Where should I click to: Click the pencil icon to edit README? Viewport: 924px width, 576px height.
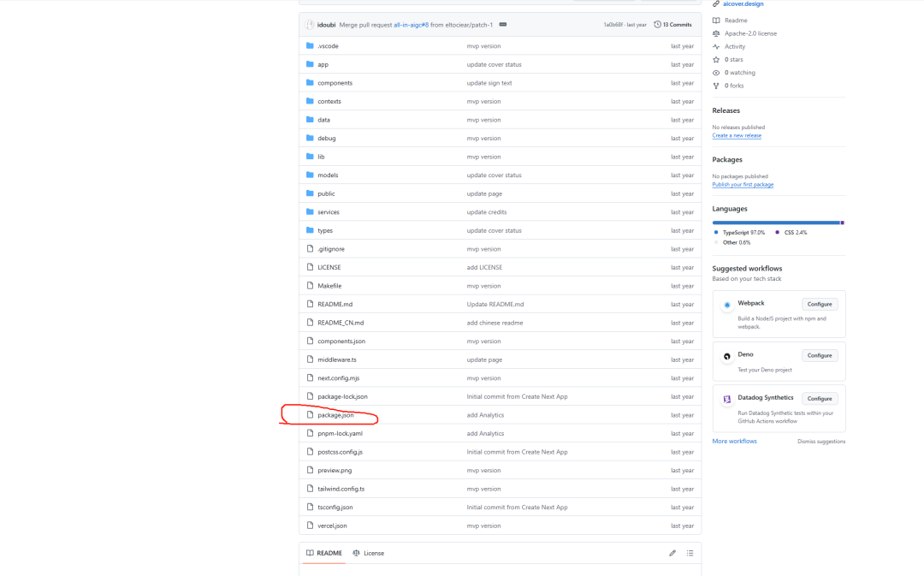pos(672,553)
